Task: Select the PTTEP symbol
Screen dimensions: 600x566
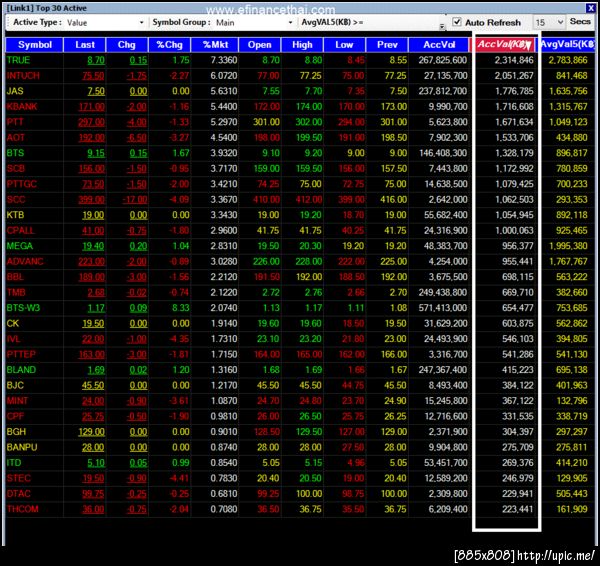Action: (21, 354)
